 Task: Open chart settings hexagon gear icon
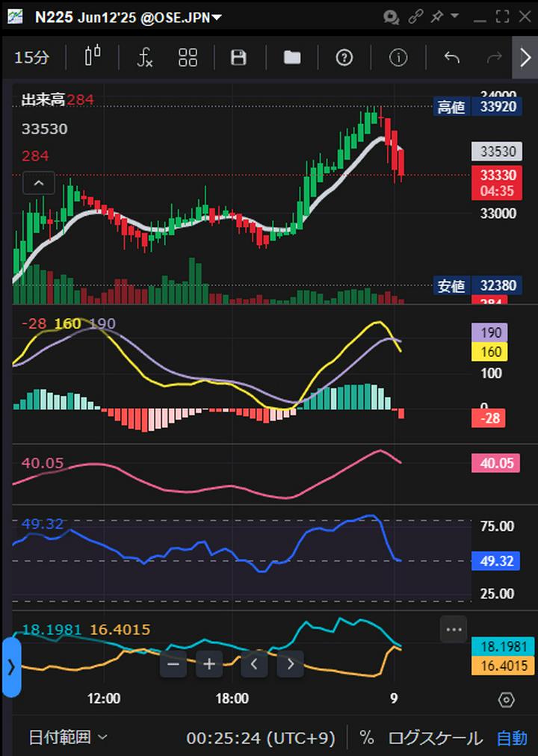506,699
